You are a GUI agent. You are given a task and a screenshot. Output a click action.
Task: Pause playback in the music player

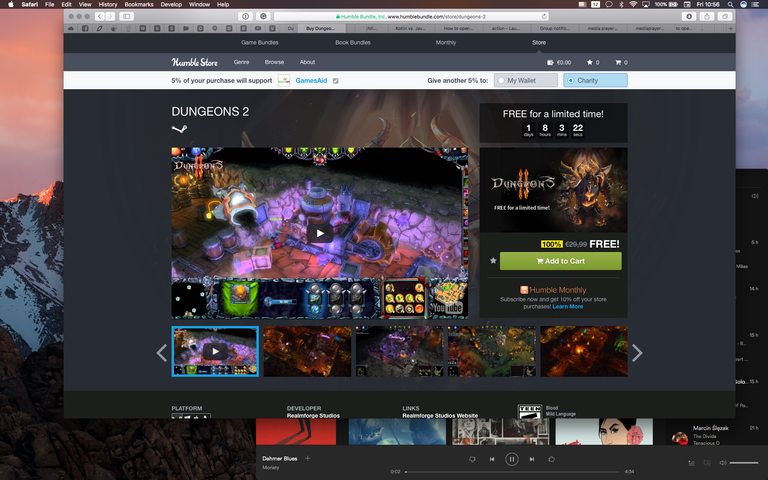(x=512, y=459)
